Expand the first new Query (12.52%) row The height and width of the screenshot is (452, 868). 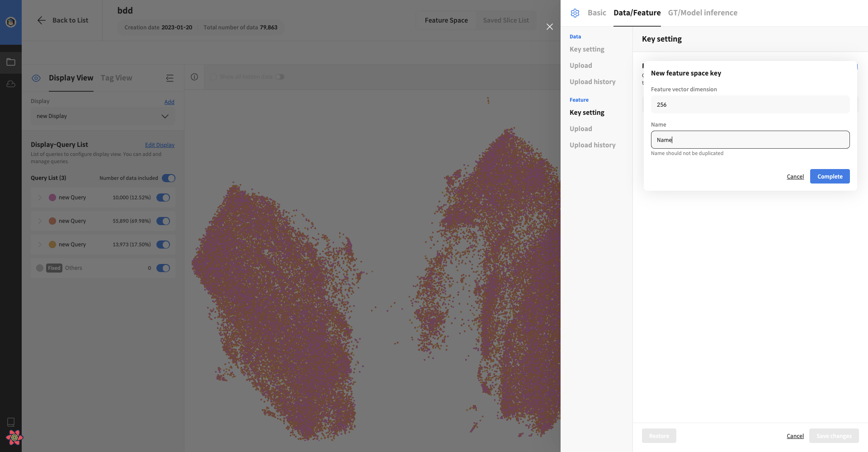pos(40,198)
